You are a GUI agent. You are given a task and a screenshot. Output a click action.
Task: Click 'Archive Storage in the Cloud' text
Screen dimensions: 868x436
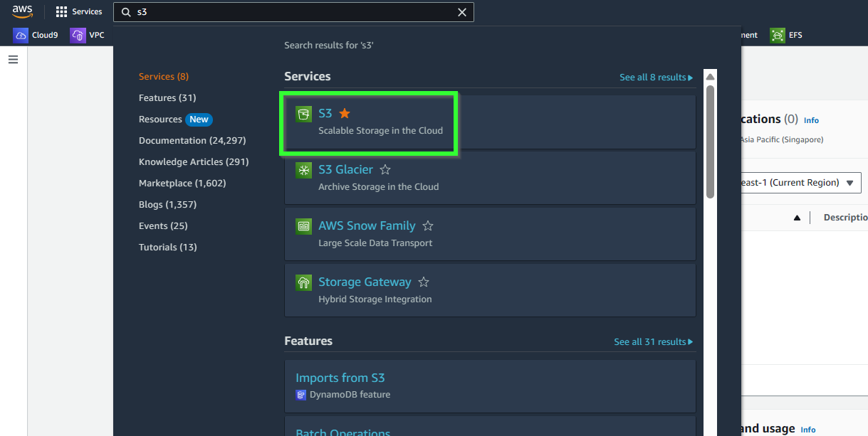coord(379,187)
